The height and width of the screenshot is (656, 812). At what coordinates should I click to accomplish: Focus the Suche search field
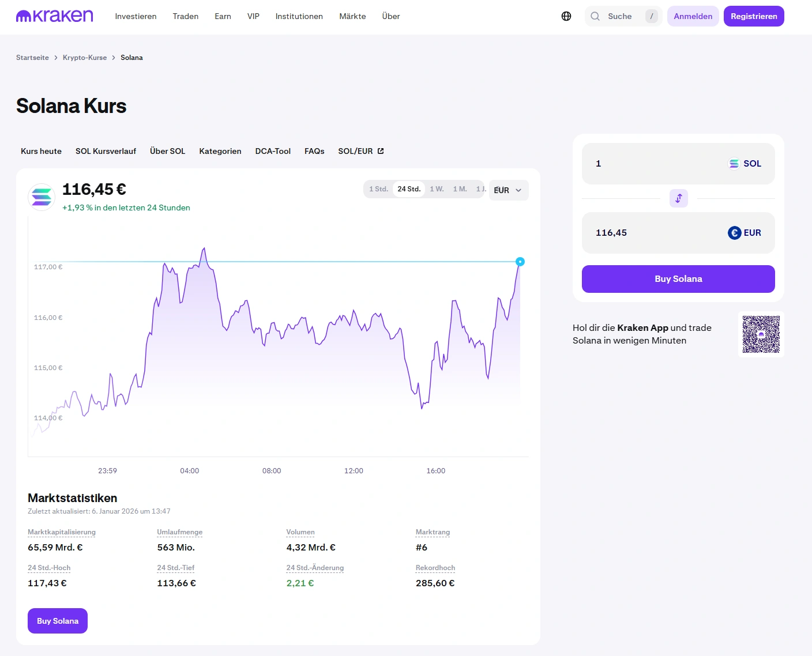click(x=623, y=16)
